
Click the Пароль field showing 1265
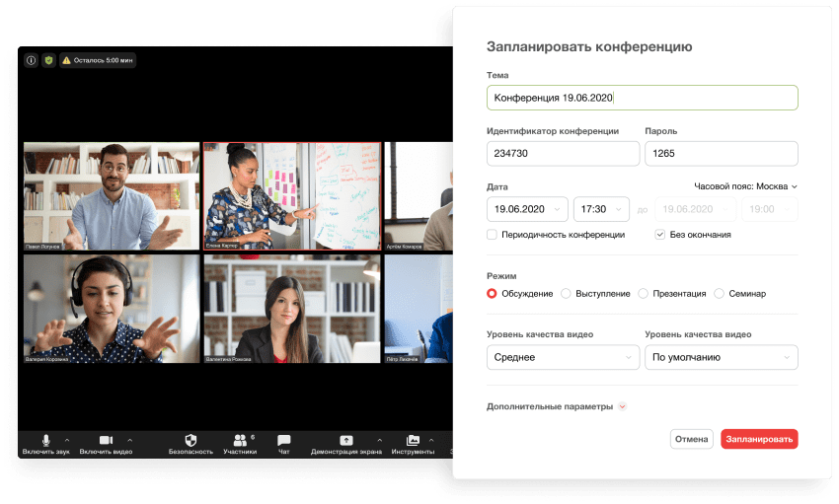(722, 154)
